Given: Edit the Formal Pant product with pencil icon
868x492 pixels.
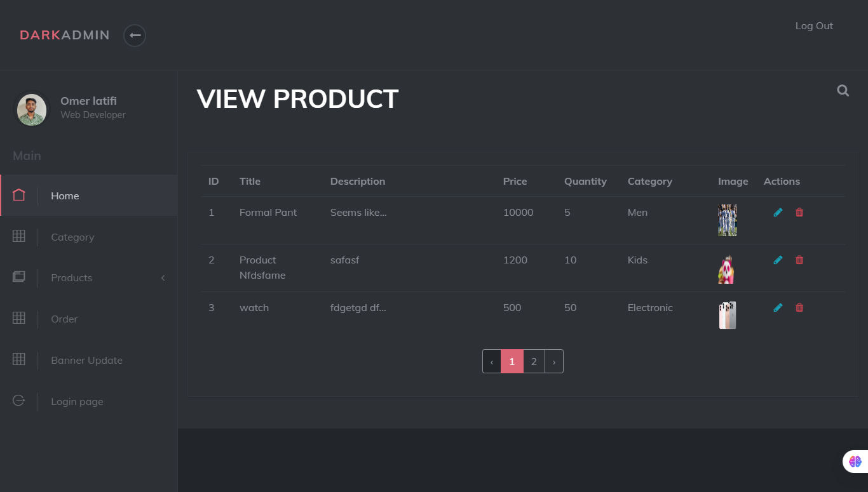Looking at the screenshot, I should tap(778, 212).
